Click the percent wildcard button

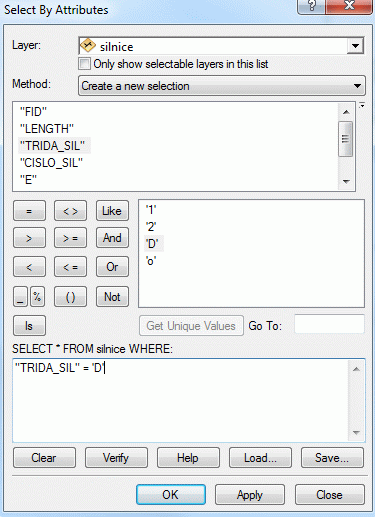[37, 296]
